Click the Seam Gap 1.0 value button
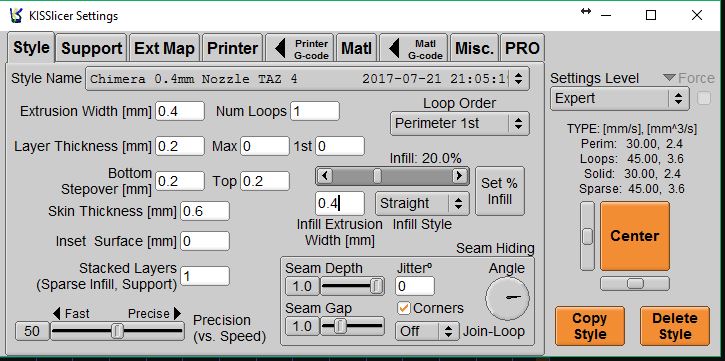This screenshot has height=361, width=725. [x=302, y=326]
